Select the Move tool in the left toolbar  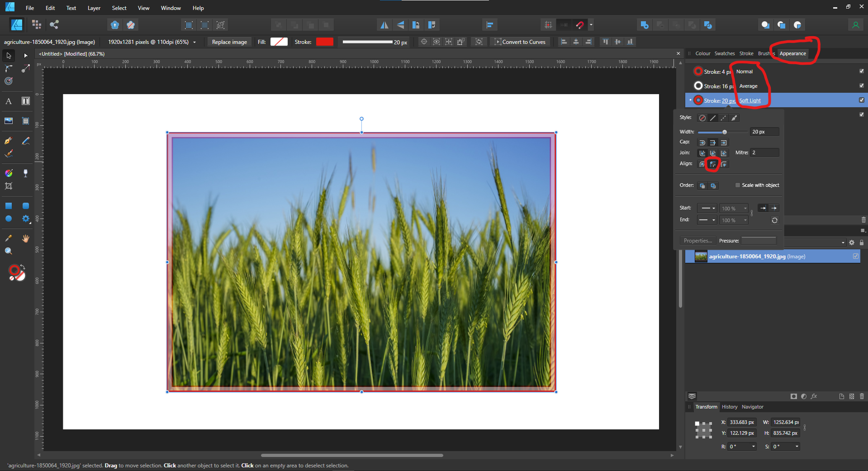point(9,56)
